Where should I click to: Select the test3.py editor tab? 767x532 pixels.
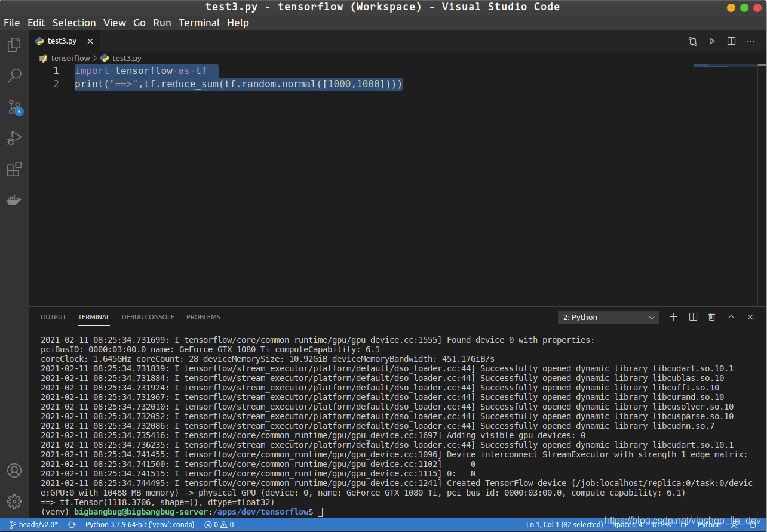tap(65, 41)
